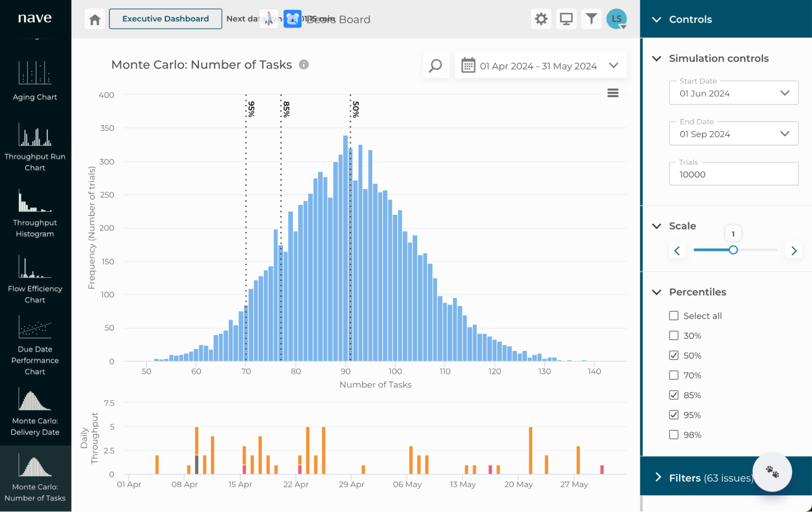812x512 pixels.
Task: Click the presentation monitor icon
Action: coord(566,19)
